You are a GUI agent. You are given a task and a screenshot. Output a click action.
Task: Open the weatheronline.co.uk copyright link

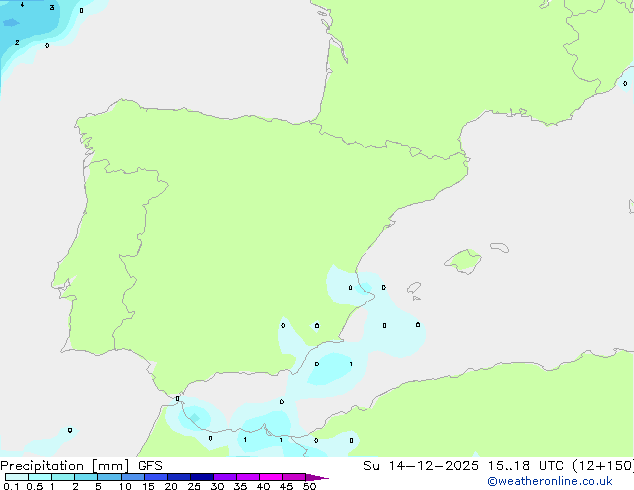coord(550,481)
